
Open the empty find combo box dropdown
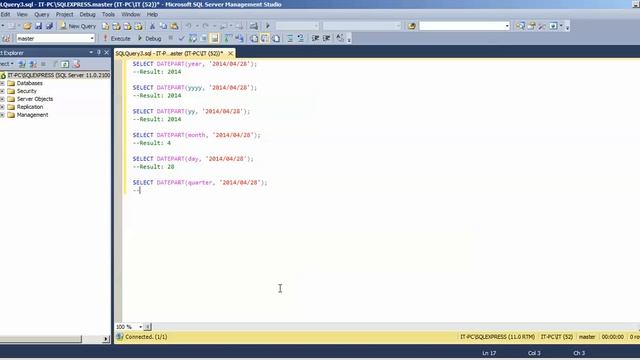pos(507,26)
